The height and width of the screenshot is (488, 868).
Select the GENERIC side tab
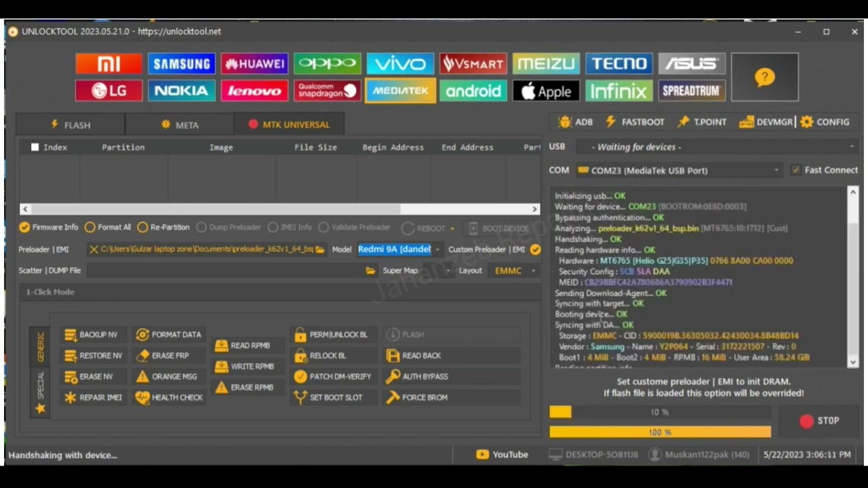click(40, 346)
